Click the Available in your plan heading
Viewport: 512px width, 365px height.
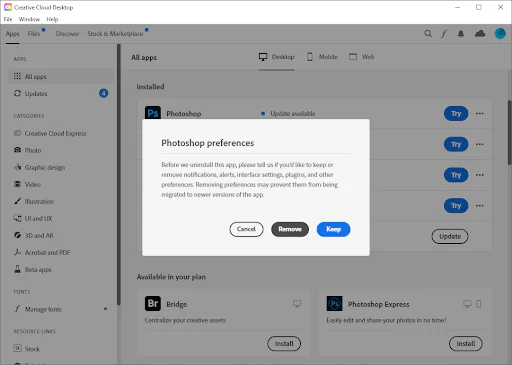click(171, 277)
